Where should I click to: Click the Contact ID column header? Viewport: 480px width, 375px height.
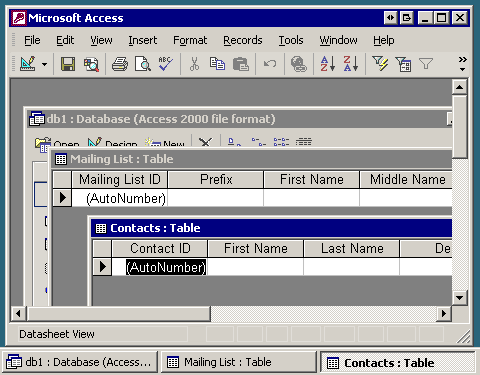(x=160, y=249)
